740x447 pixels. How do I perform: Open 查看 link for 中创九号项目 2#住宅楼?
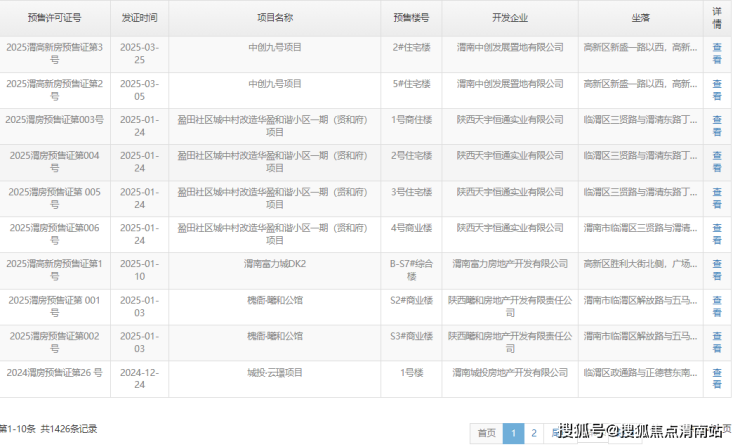click(x=716, y=54)
